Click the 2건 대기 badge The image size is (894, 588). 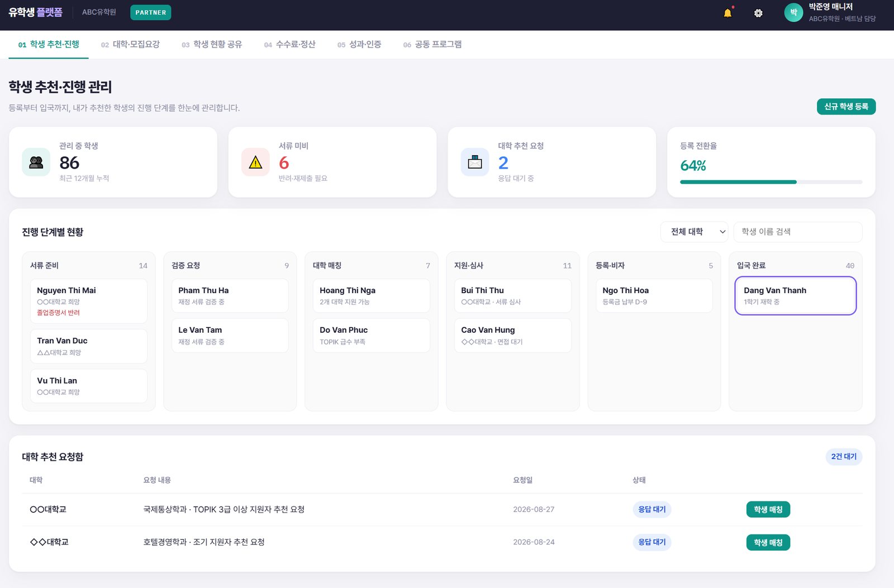(844, 457)
